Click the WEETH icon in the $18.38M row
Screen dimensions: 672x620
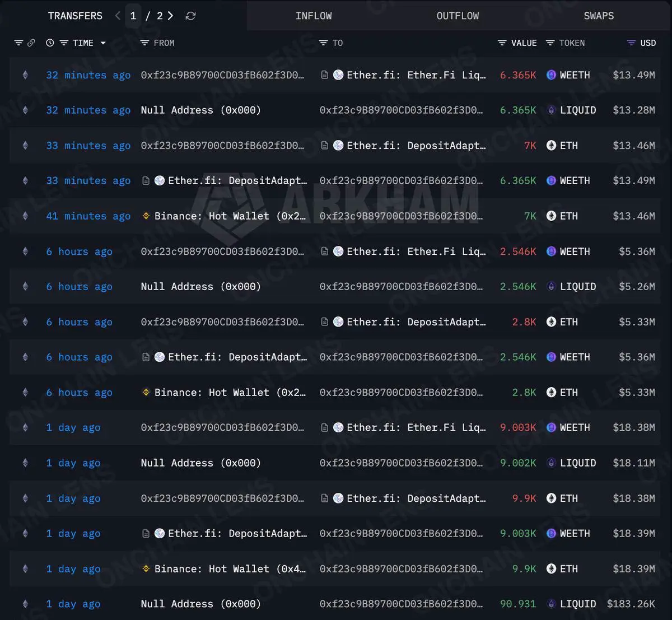551,427
